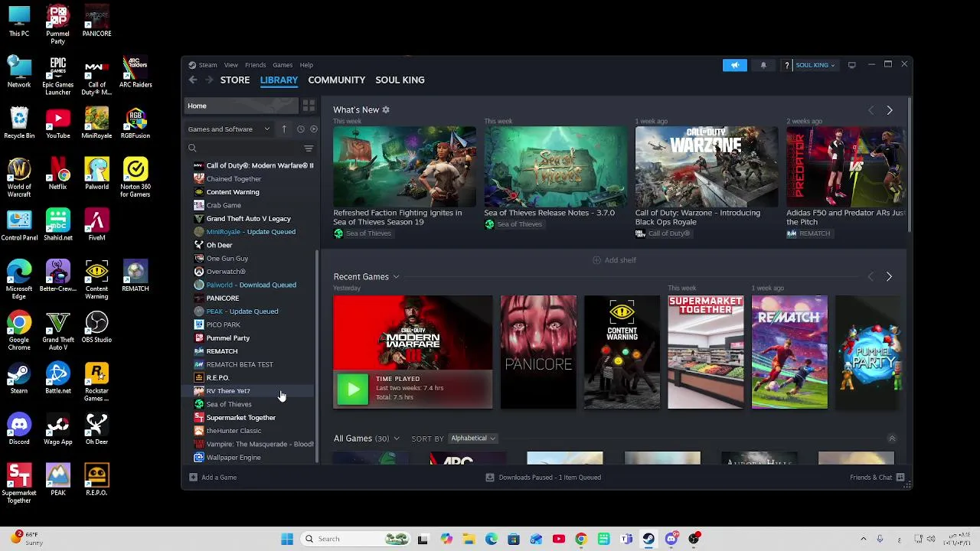Click the Steam announcements megaphone icon
The height and width of the screenshot is (551, 980).
(734, 65)
